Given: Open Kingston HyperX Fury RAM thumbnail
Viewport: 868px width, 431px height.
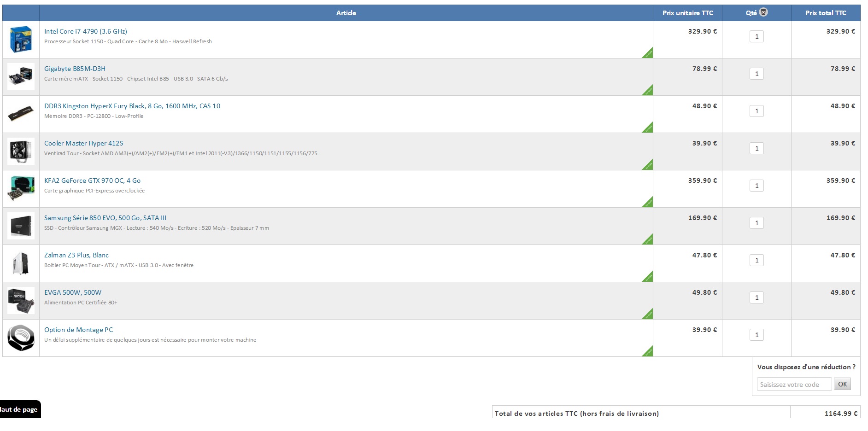Looking at the screenshot, I should [x=21, y=114].
